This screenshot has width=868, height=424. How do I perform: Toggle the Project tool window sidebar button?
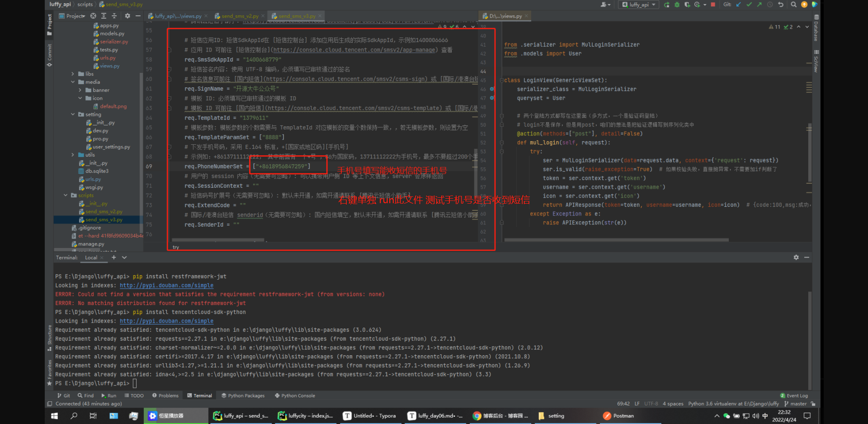49,25
